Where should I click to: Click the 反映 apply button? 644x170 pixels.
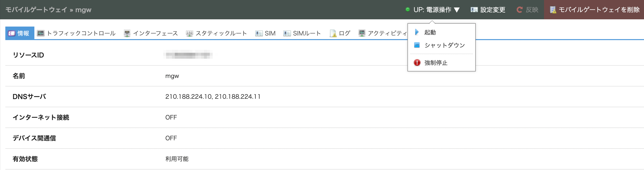pos(527,10)
